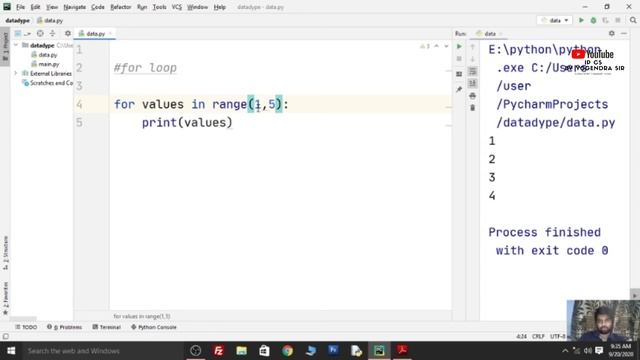Screen dimensions: 640x360
Task: Expand or collapse all in the Project panel
Action: coord(52,33)
